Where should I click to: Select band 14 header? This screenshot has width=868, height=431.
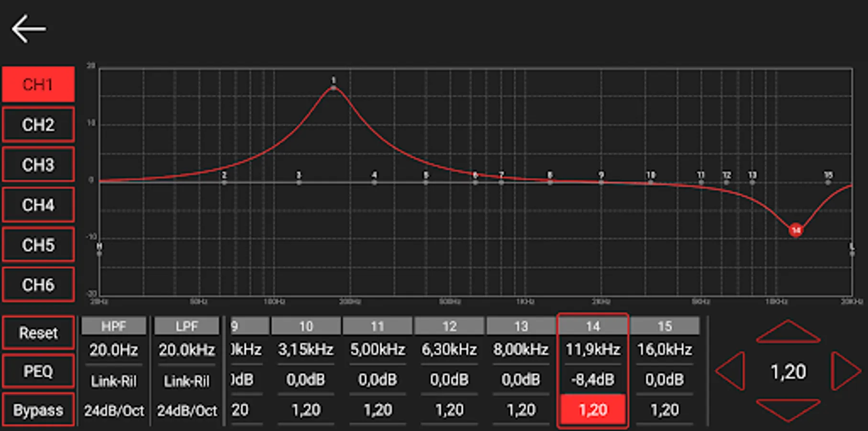pos(593,326)
